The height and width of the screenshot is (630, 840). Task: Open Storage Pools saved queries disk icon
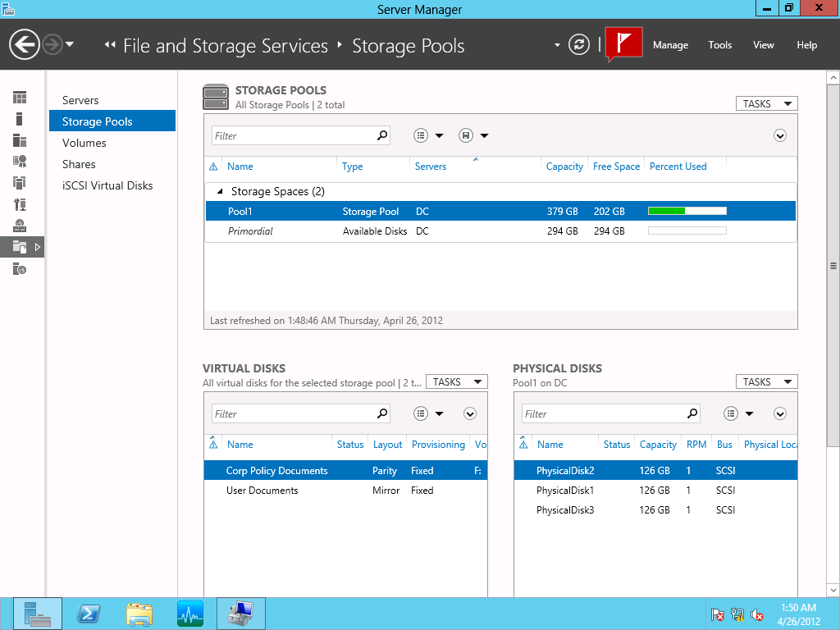point(466,135)
